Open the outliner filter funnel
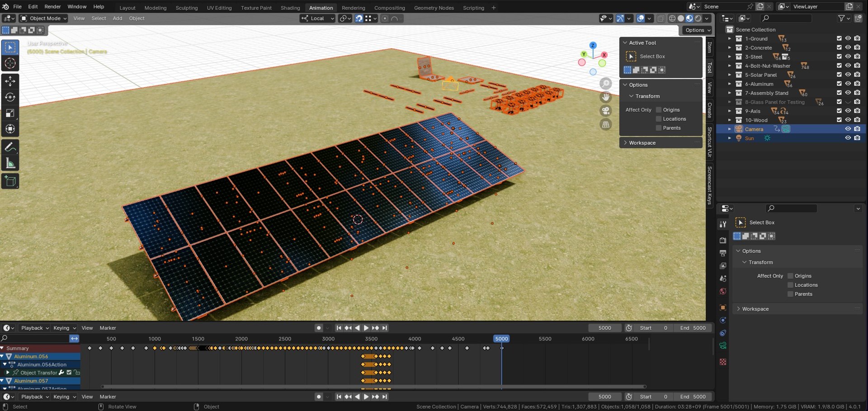Image resolution: width=868 pixels, height=411 pixels. click(x=841, y=18)
